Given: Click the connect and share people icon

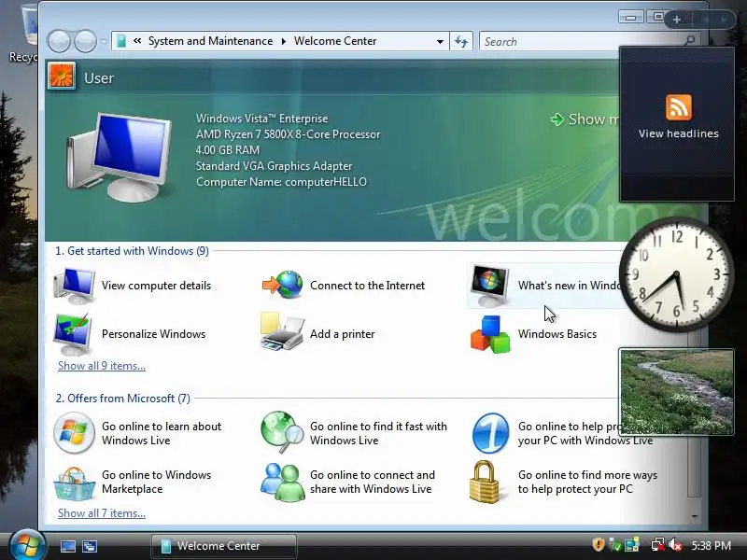Looking at the screenshot, I should 282,483.
